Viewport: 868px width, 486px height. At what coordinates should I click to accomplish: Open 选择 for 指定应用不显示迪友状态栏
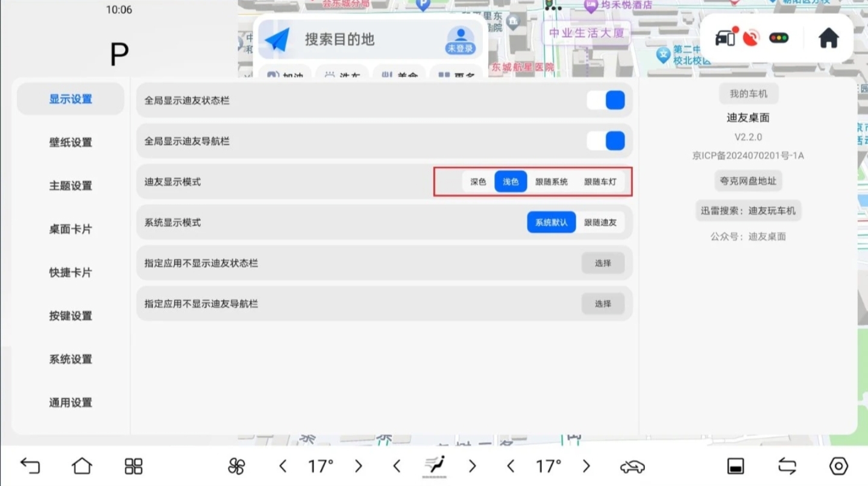point(603,264)
